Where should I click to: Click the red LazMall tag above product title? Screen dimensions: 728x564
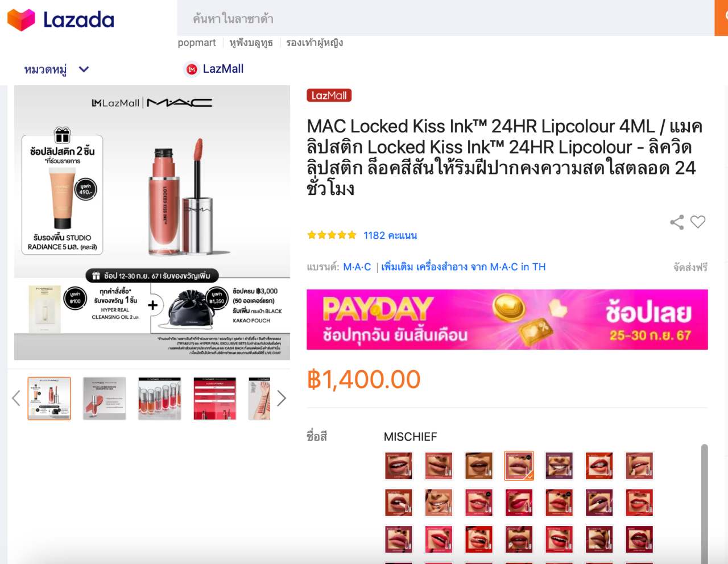329,96
